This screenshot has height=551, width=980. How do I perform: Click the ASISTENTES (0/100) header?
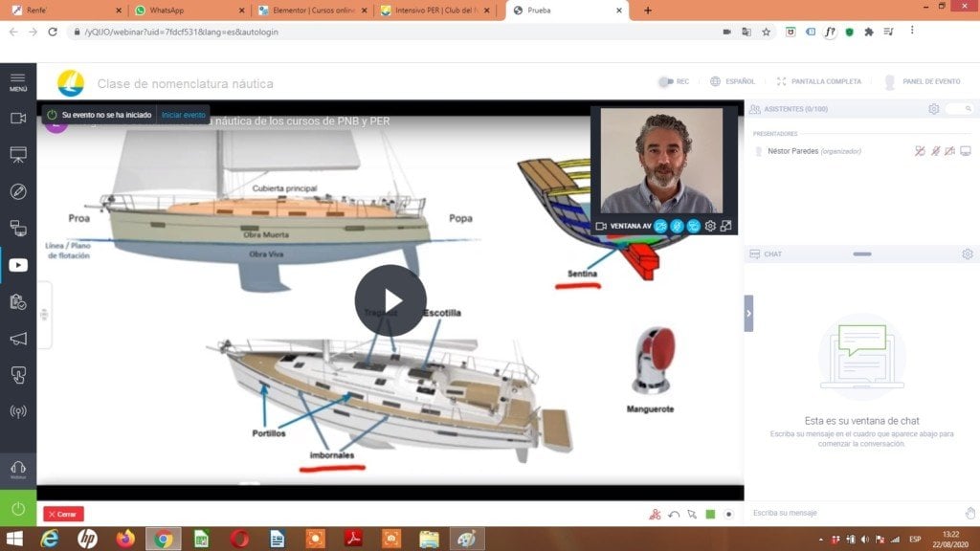pyautogui.click(x=795, y=109)
